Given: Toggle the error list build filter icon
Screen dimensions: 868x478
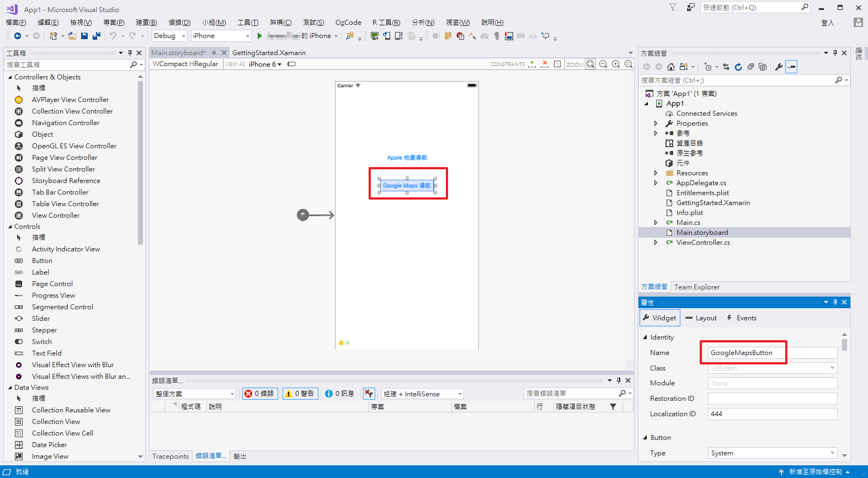Looking at the screenshot, I should (x=369, y=394).
